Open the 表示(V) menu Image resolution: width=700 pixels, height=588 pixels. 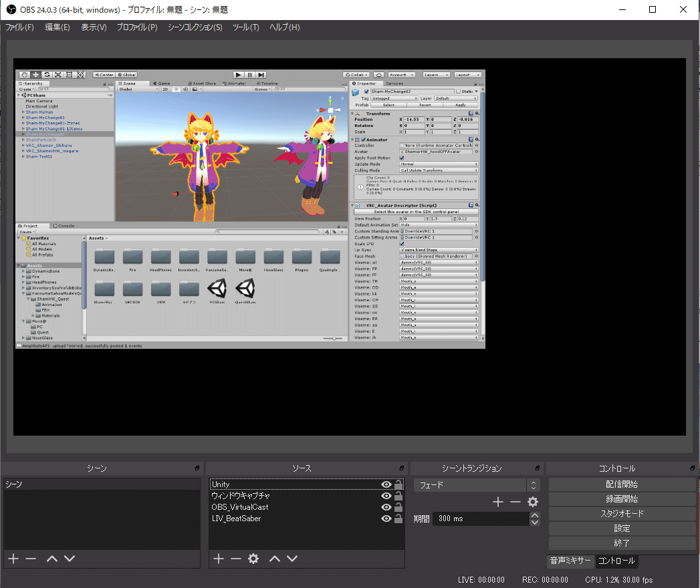pos(94,27)
